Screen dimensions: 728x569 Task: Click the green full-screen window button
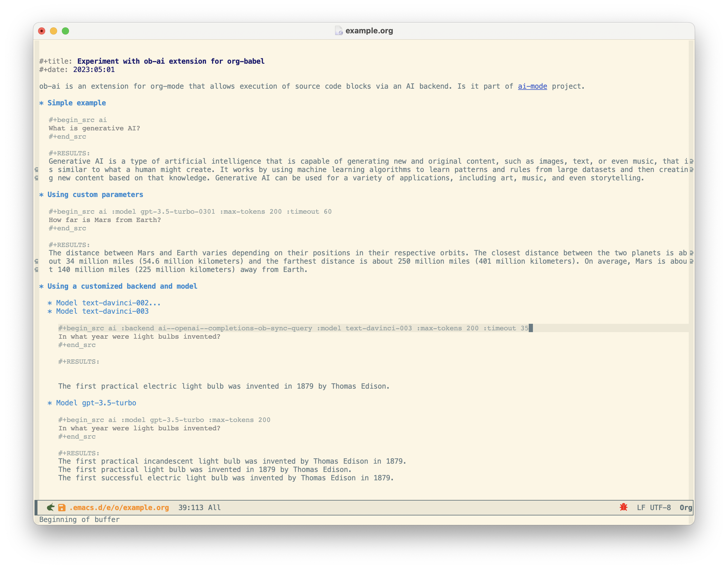tap(65, 31)
